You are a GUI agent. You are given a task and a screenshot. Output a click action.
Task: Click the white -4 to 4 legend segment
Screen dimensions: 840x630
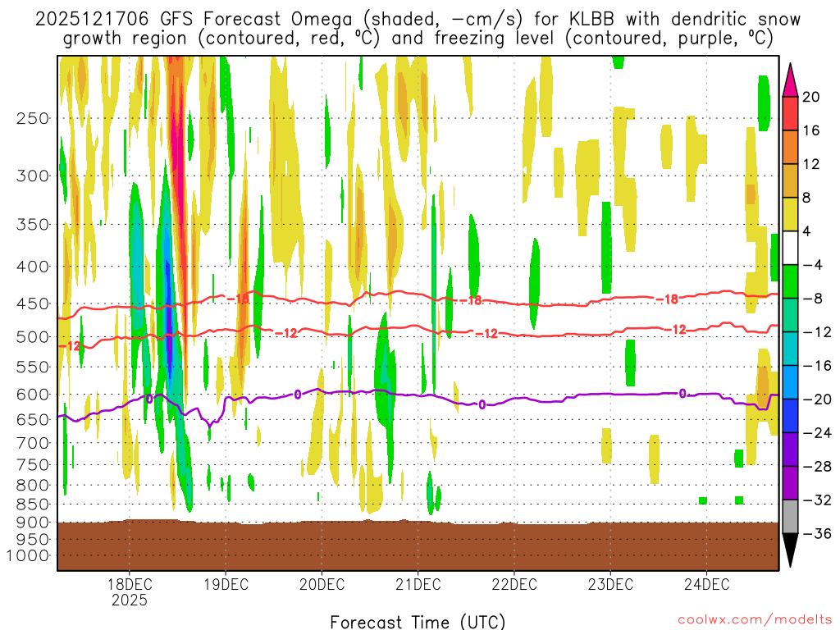(x=790, y=248)
